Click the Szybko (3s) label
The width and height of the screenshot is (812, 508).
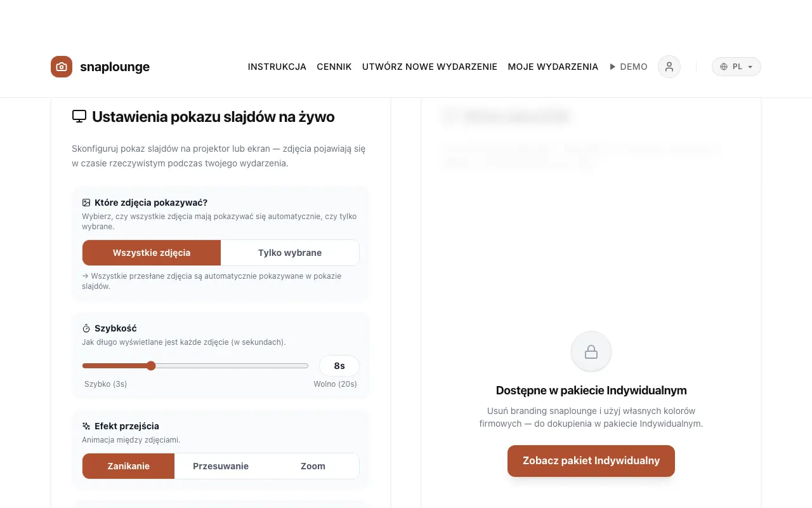coord(106,384)
